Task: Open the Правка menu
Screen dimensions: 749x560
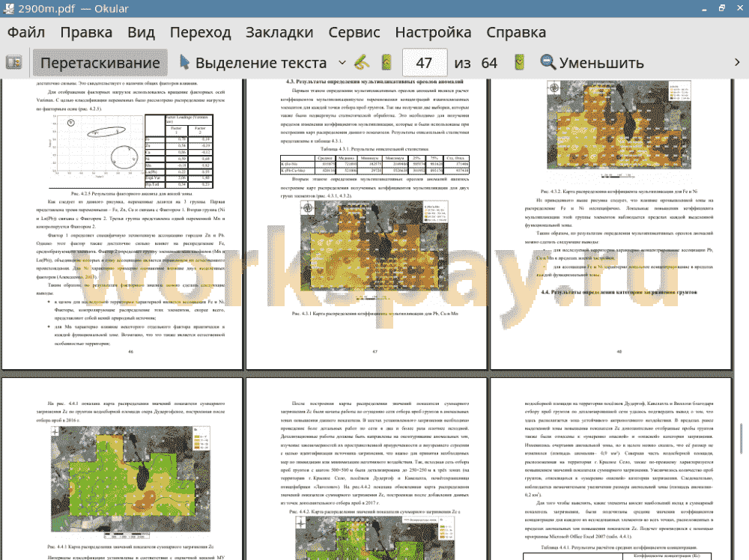Action: click(x=86, y=32)
